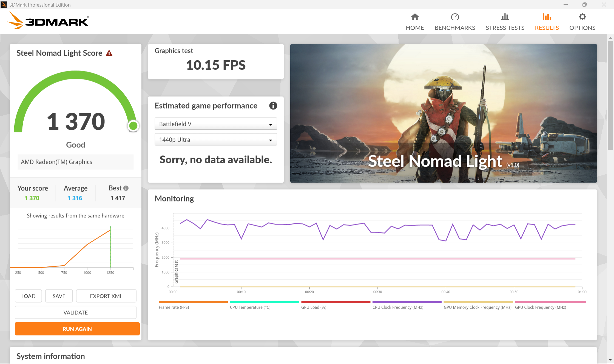The image size is (614, 364).
Task: Click the CPU Clock Frequency purple legend swatch
Action: click(407, 302)
